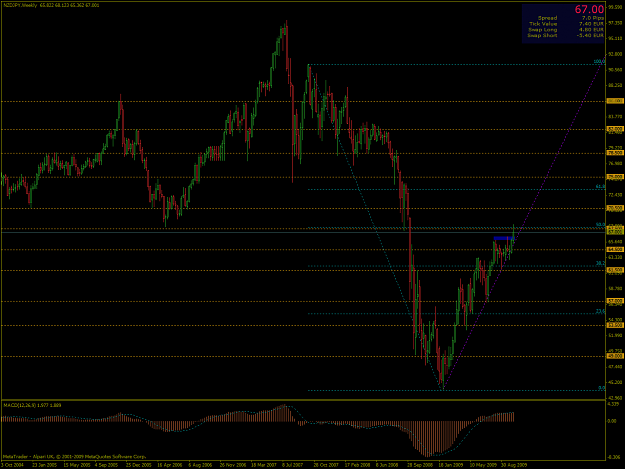The image size is (625, 469).
Task: Click the 72.430 price scale value
Action: click(x=615, y=195)
